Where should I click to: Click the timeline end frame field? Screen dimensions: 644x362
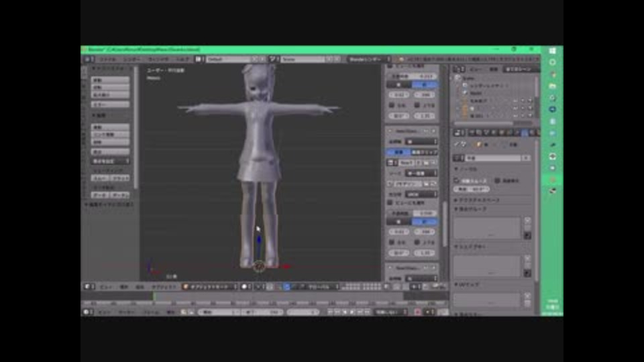[x=262, y=312]
